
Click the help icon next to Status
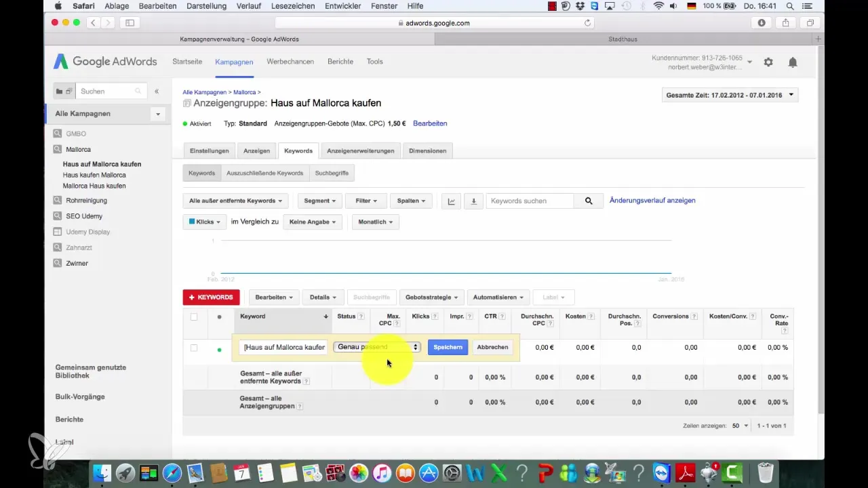pyautogui.click(x=361, y=317)
